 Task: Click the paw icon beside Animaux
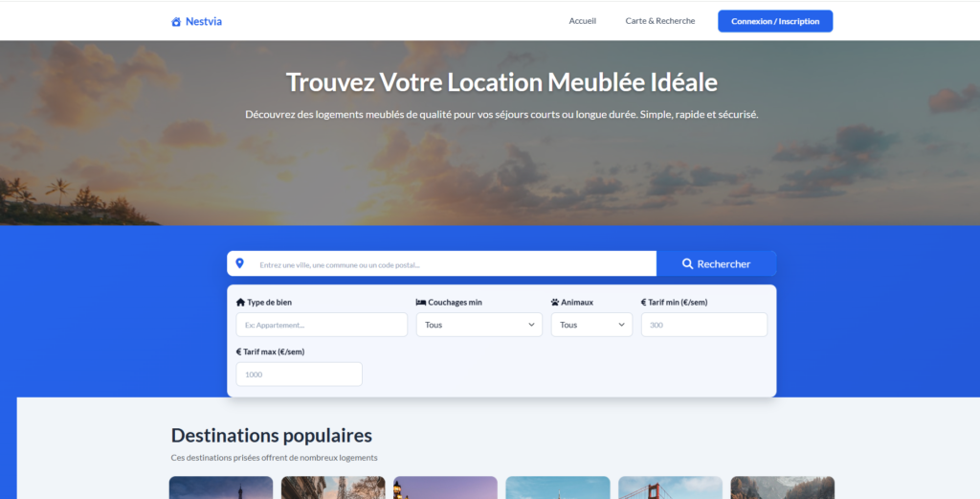(x=555, y=302)
